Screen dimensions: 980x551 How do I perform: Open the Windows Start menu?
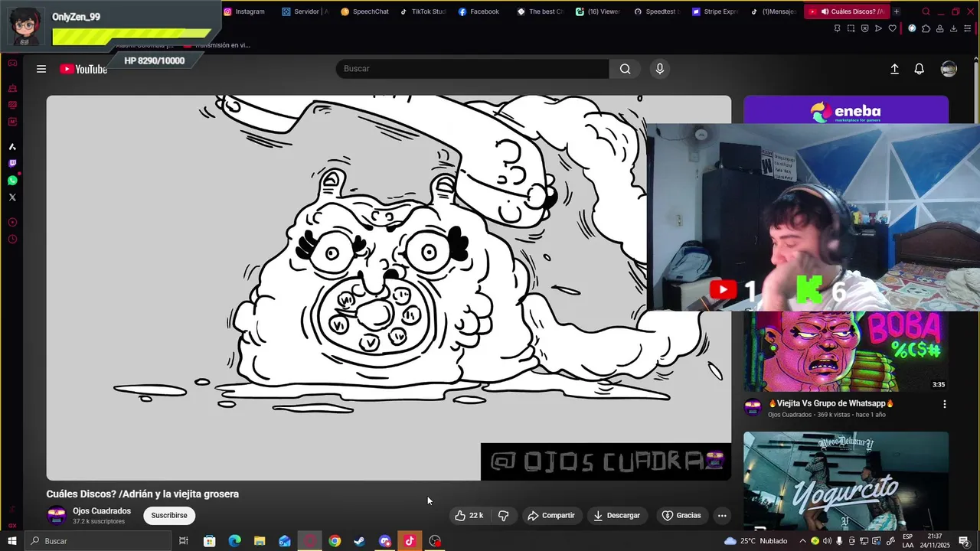[x=11, y=541]
